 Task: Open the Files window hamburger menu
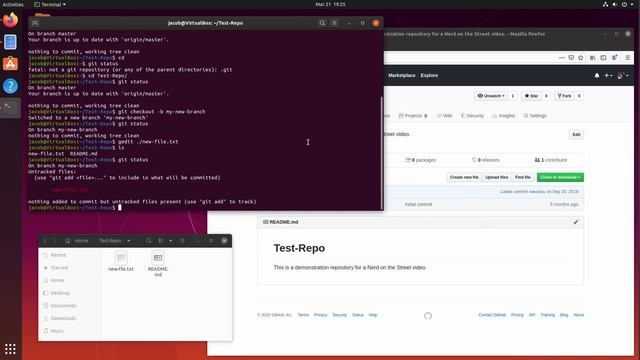click(x=182, y=241)
